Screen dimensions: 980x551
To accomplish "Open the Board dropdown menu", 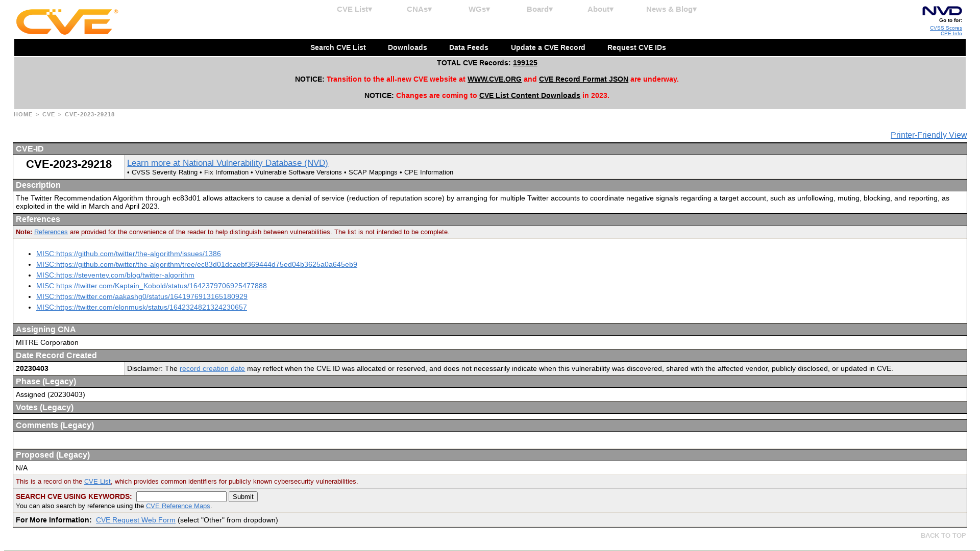I will tap(540, 9).
